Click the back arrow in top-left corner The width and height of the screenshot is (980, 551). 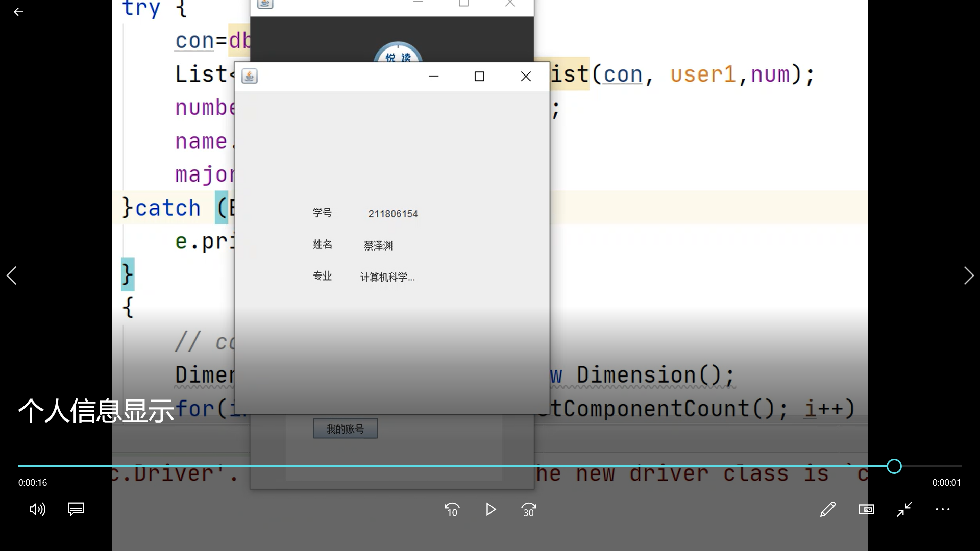coord(18,12)
